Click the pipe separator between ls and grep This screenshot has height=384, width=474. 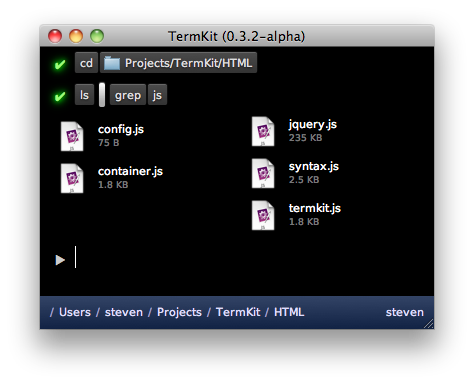click(x=102, y=95)
